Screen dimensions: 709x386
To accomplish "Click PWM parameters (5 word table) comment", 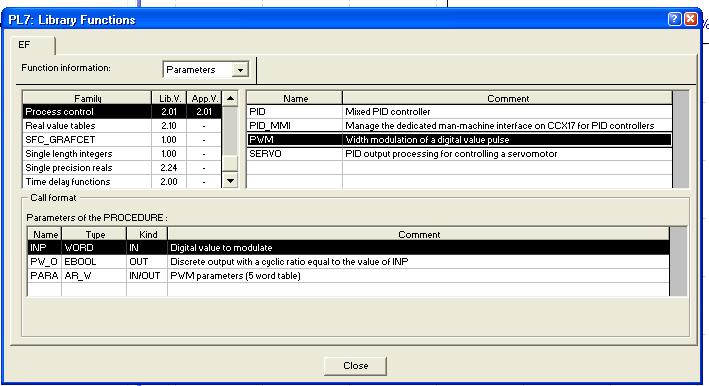I will pos(235,276).
